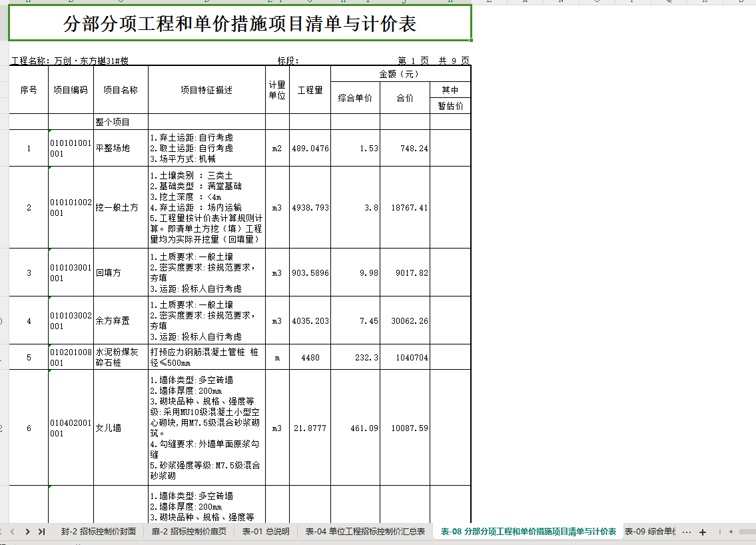Screen dimensions: 756x545
Task: Open the partially visible 表-09 sheet tab
Action: [649, 532]
